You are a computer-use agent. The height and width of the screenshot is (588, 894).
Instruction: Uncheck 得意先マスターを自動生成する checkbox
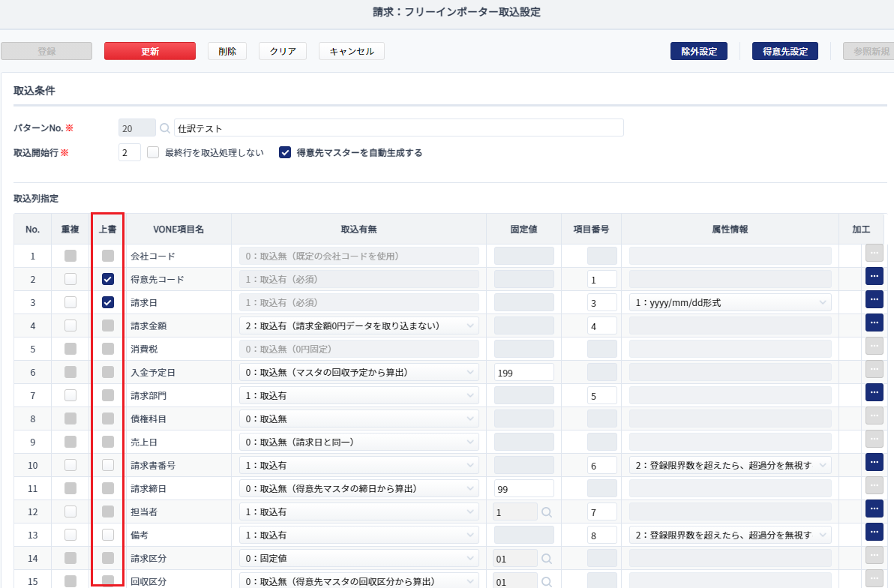point(285,152)
